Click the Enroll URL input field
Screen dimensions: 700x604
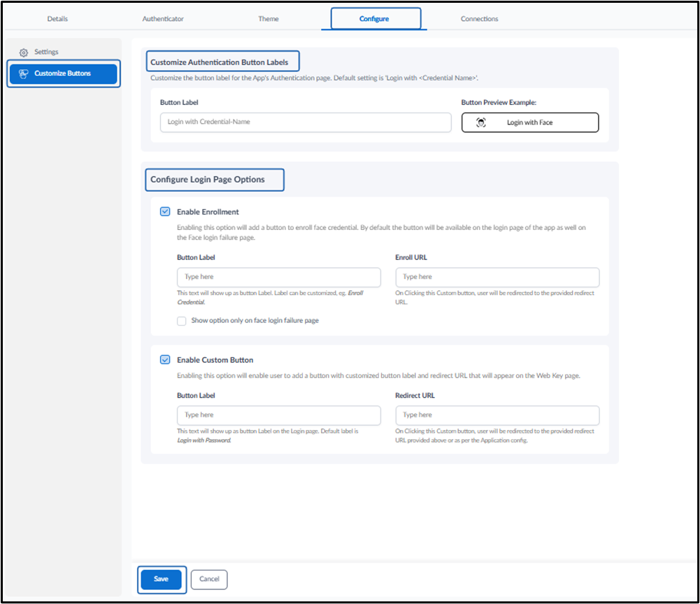(497, 278)
